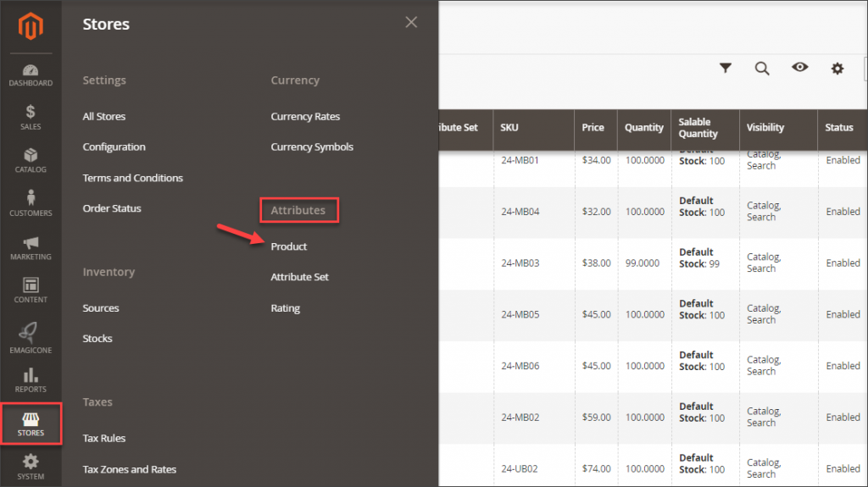Open Currency Rates link
Viewport: 868px width, 487px height.
[x=305, y=116]
